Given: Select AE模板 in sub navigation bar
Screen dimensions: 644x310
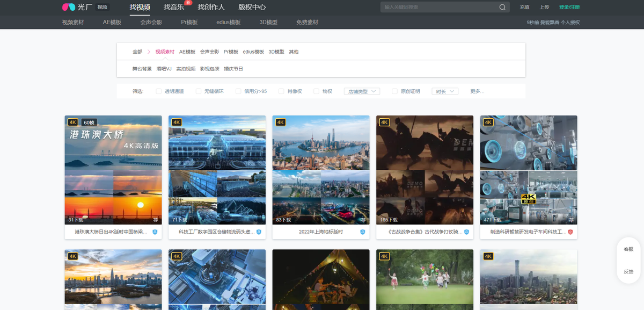Looking at the screenshot, I should (x=112, y=23).
